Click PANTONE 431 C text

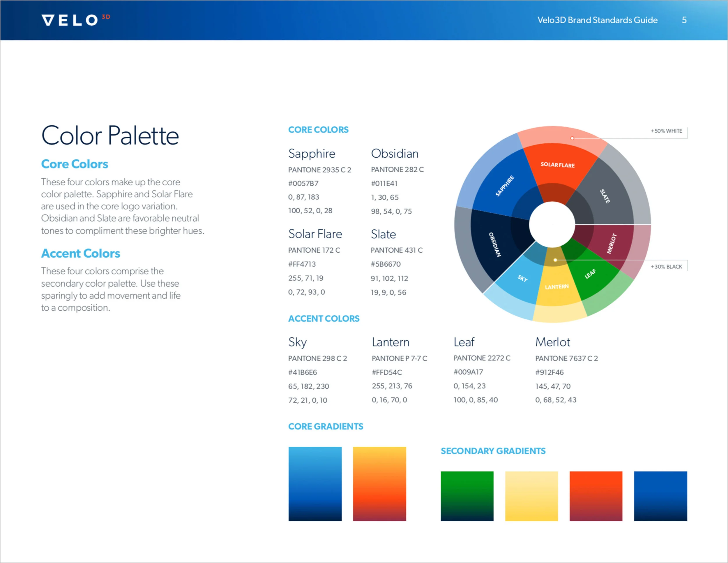tap(397, 250)
